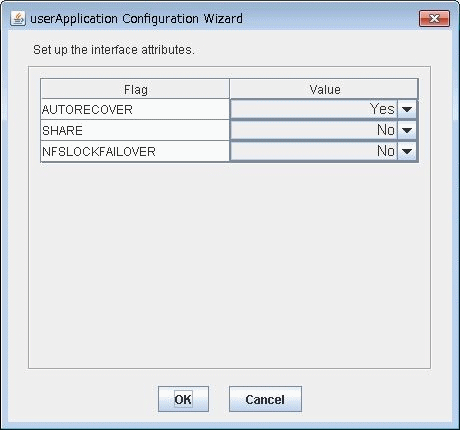Select the AUTORECOVER flag cell
Viewport: 460px width, 430px height.
(135, 109)
